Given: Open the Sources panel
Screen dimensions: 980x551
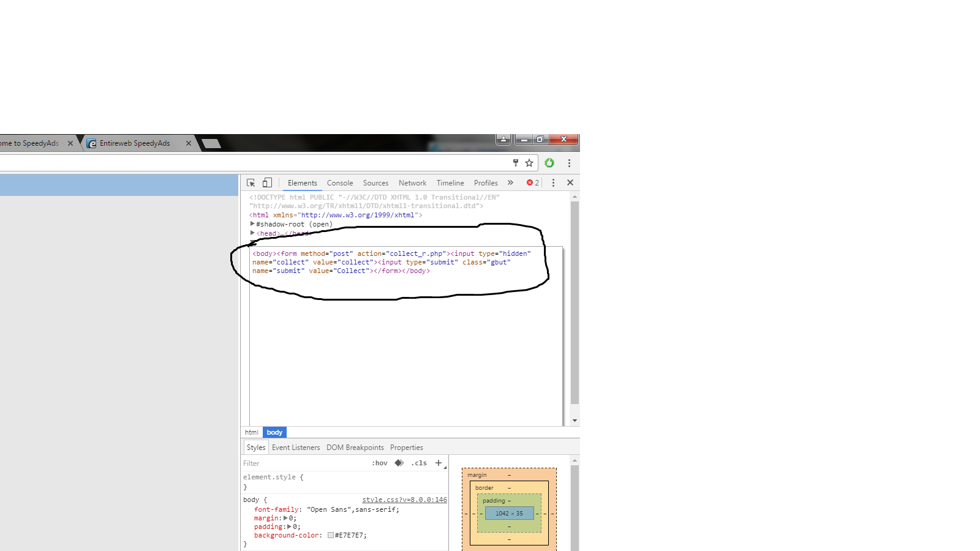Looking at the screenshot, I should click(x=375, y=182).
